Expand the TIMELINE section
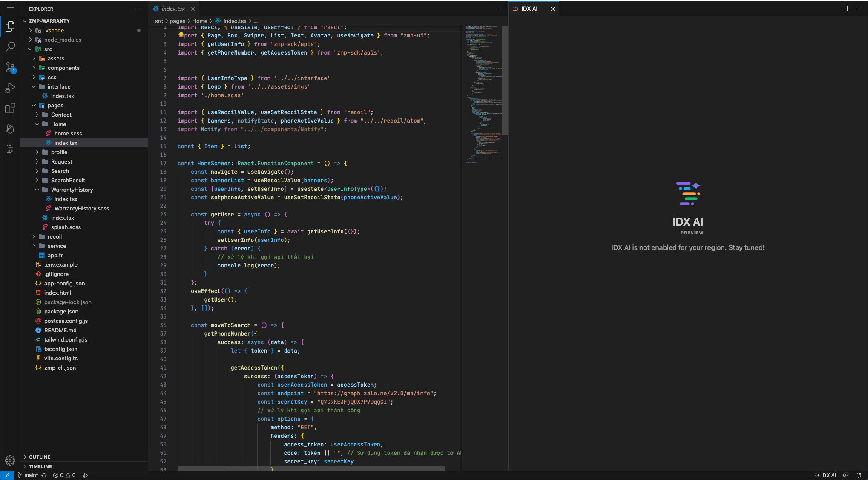 (40, 466)
